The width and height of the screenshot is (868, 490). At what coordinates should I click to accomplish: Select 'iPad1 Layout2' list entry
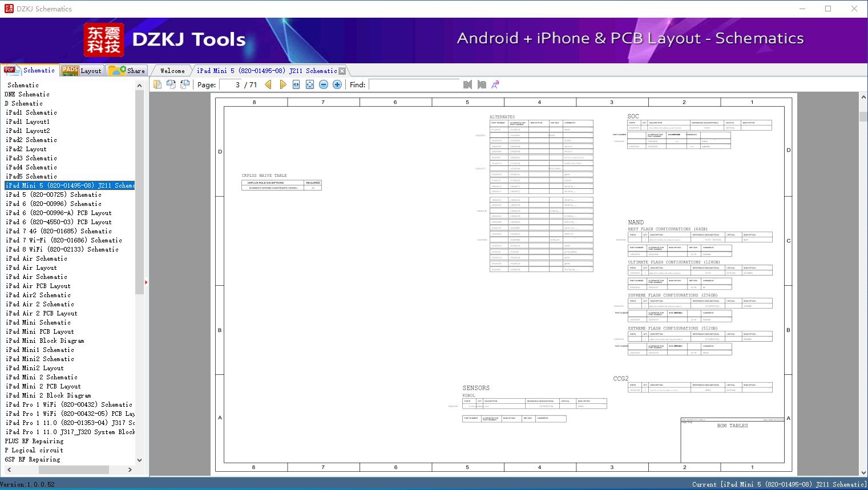[x=27, y=131]
